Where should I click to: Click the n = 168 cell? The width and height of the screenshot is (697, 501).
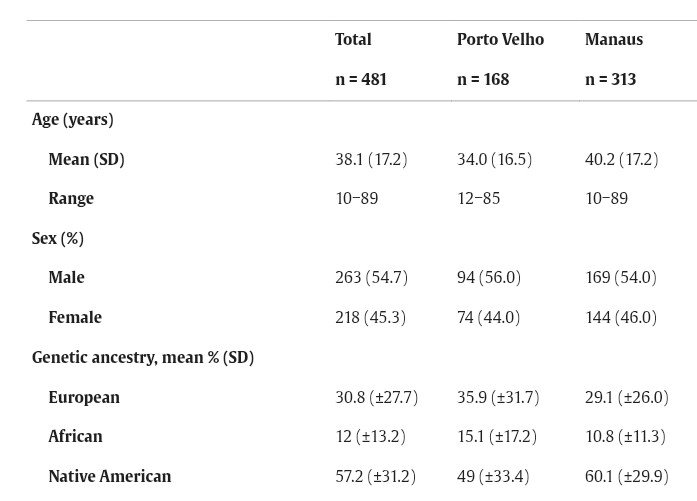[x=483, y=80]
